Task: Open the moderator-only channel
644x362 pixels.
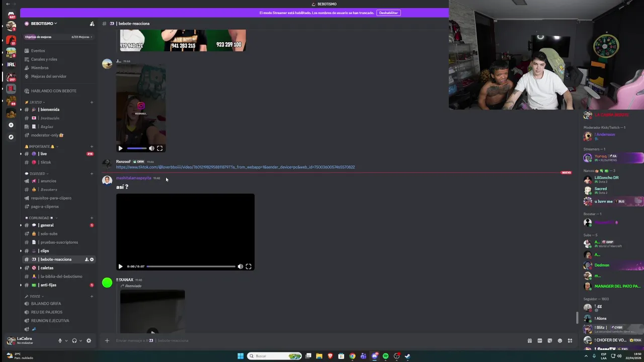Action: pos(47,135)
